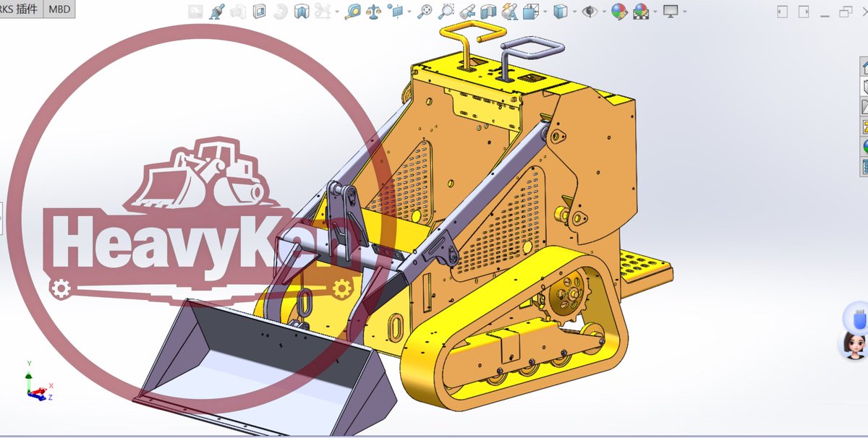Toggle Hide/Show Items visibility
868x438 pixels.
click(x=590, y=11)
